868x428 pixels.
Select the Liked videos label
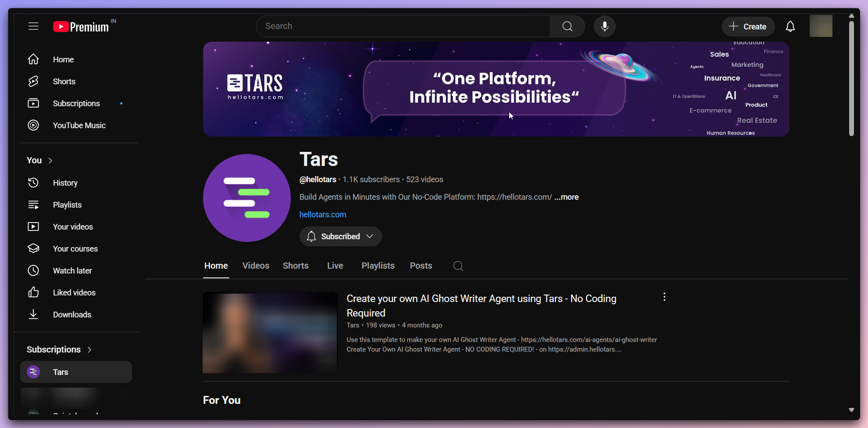[74, 292]
